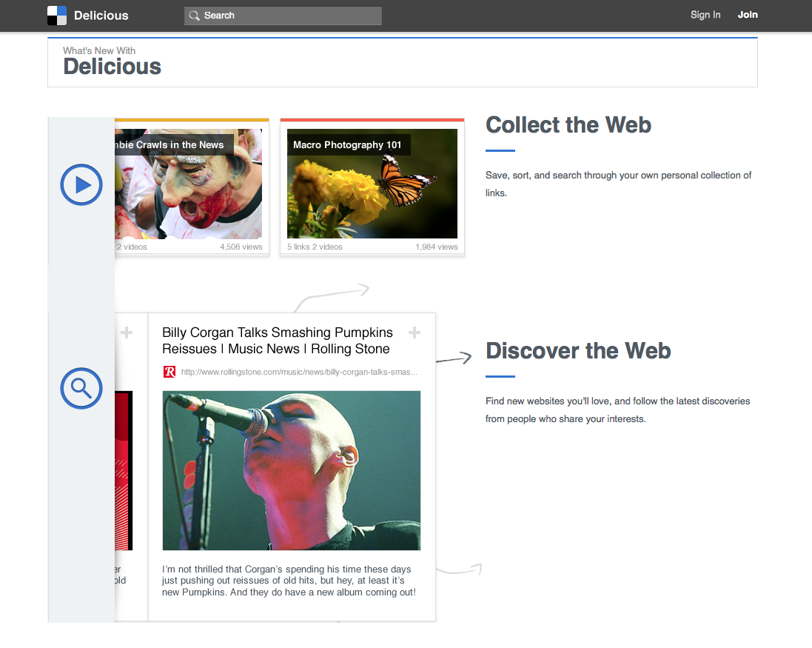
Task: Click the blue magnifying glass circle icon
Action: [x=81, y=389]
